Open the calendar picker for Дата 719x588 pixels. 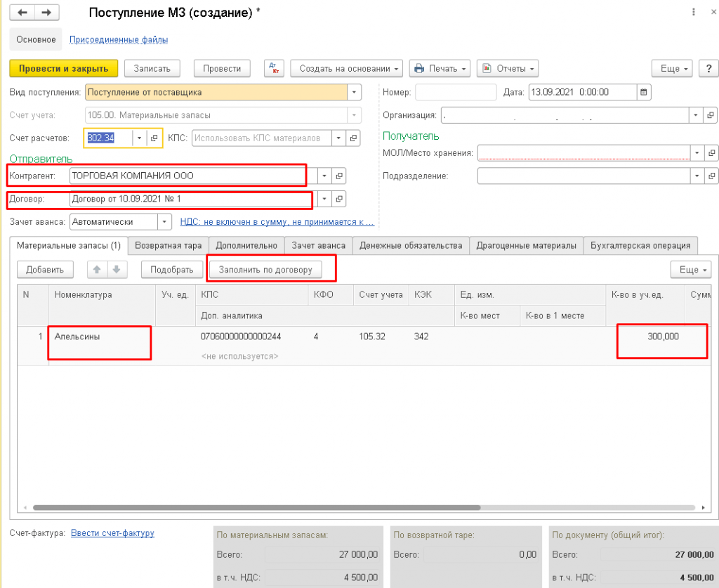coord(644,92)
